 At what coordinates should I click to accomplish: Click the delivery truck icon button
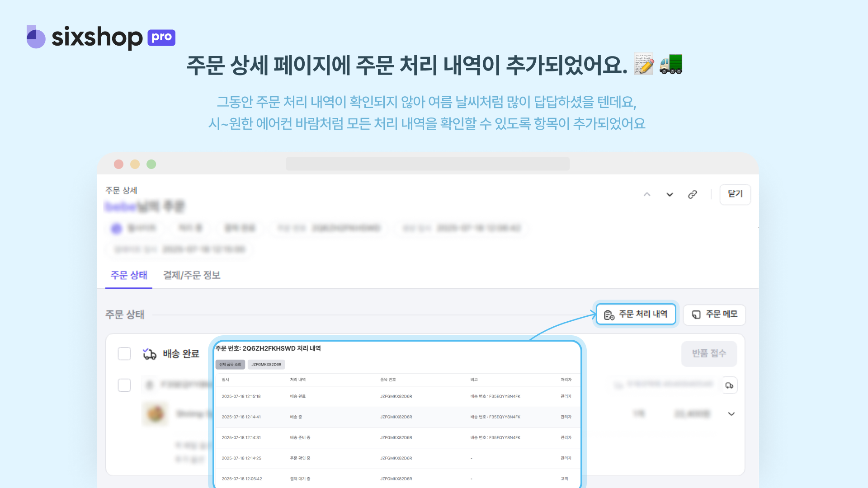[x=729, y=385]
